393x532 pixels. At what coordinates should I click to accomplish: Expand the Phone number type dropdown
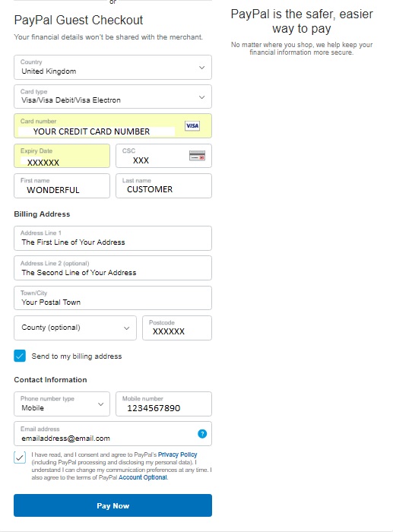pos(62,404)
